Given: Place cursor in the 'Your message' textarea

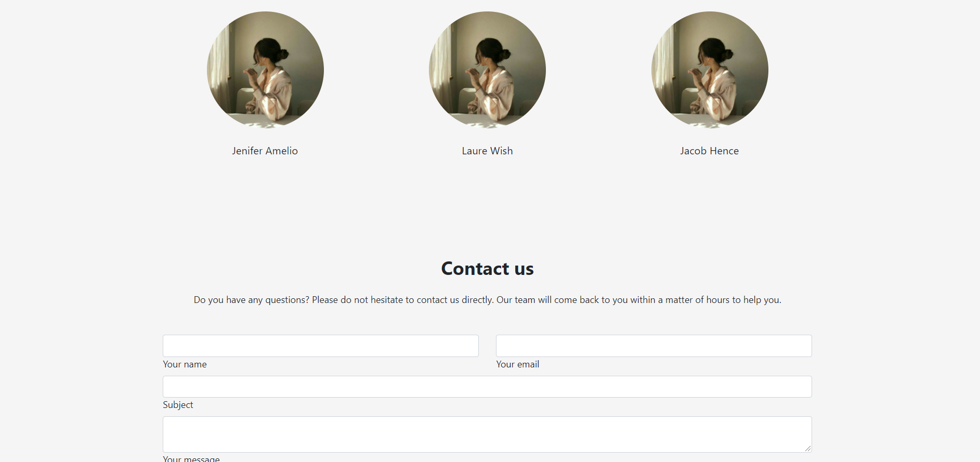Looking at the screenshot, I should tap(487, 434).
